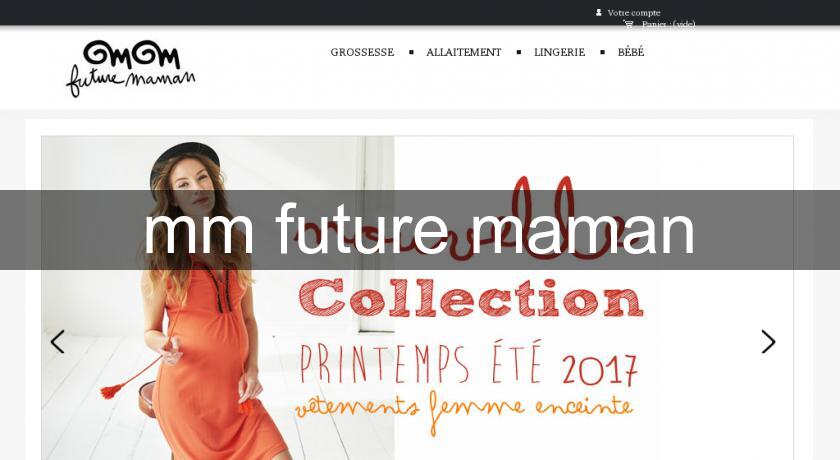Click the MM spiral logo graphic
This screenshot has height=460, width=840.
point(132,54)
